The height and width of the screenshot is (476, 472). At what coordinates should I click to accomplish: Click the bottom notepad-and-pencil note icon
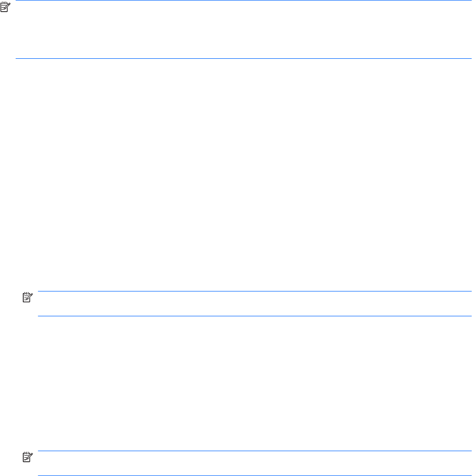[27, 457]
